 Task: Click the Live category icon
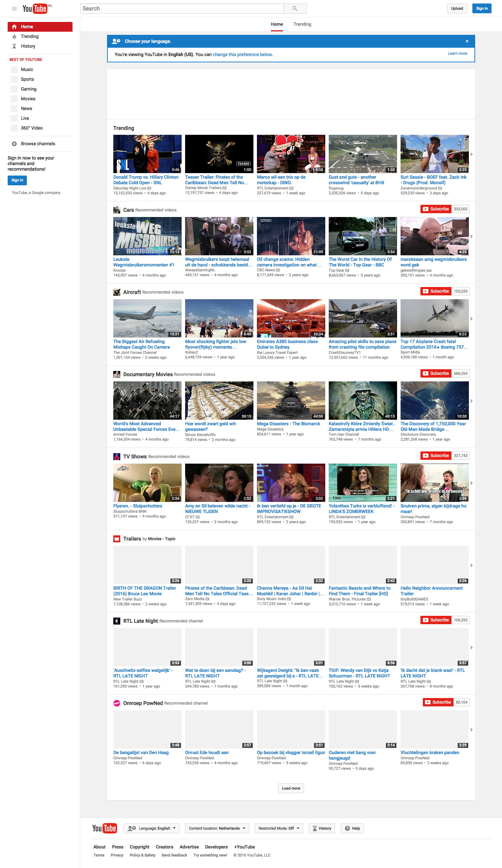[14, 118]
